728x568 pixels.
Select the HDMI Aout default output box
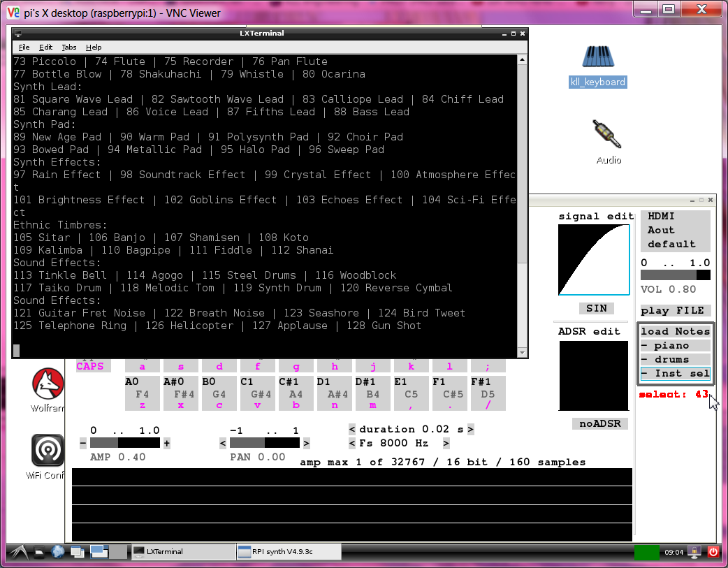[x=675, y=231]
